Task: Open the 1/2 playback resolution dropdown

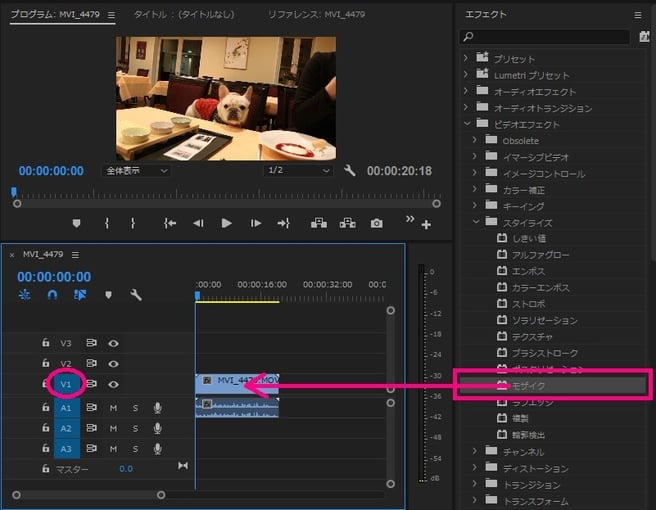Action: pyautogui.click(x=298, y=171)
